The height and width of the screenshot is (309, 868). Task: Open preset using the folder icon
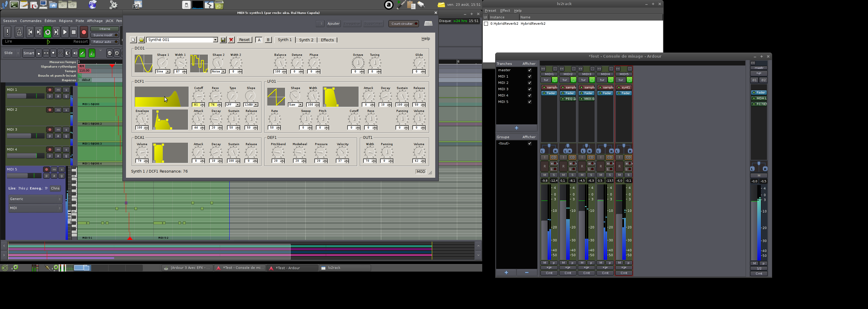click(x=142, y=40)
